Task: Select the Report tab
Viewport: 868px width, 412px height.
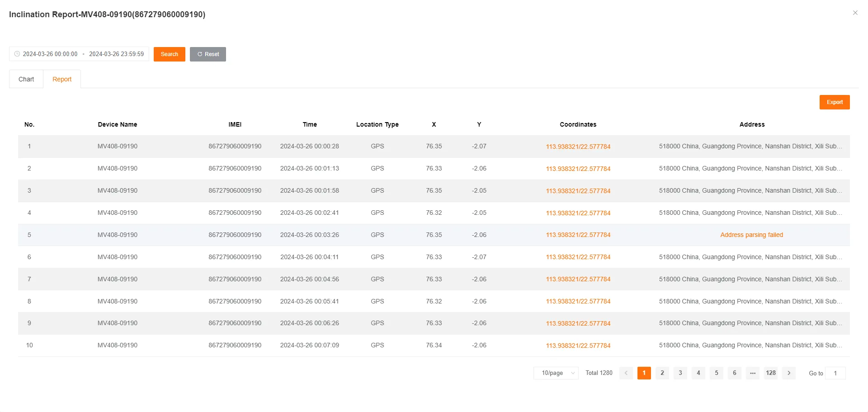Action: 62,79
